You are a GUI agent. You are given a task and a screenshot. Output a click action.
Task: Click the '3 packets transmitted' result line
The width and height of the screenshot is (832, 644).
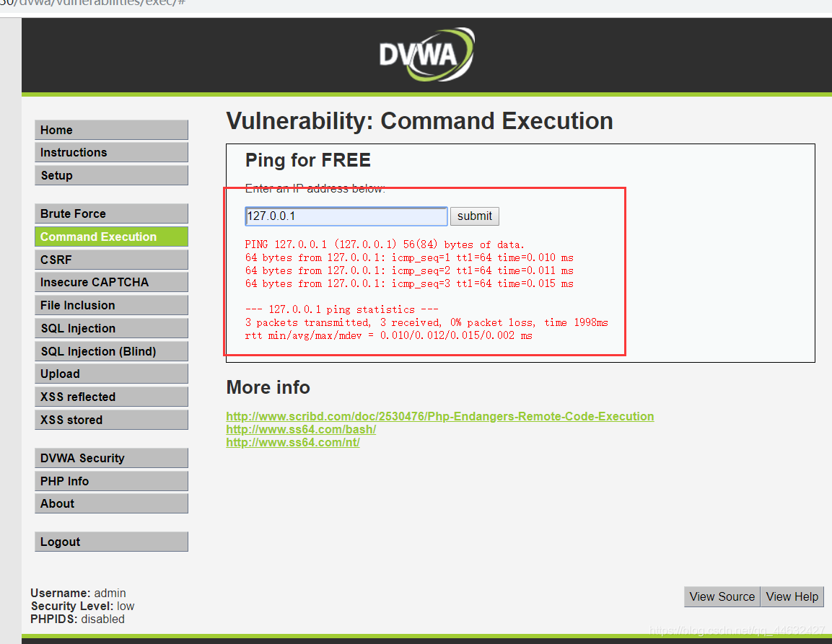[x=426, y=322]
